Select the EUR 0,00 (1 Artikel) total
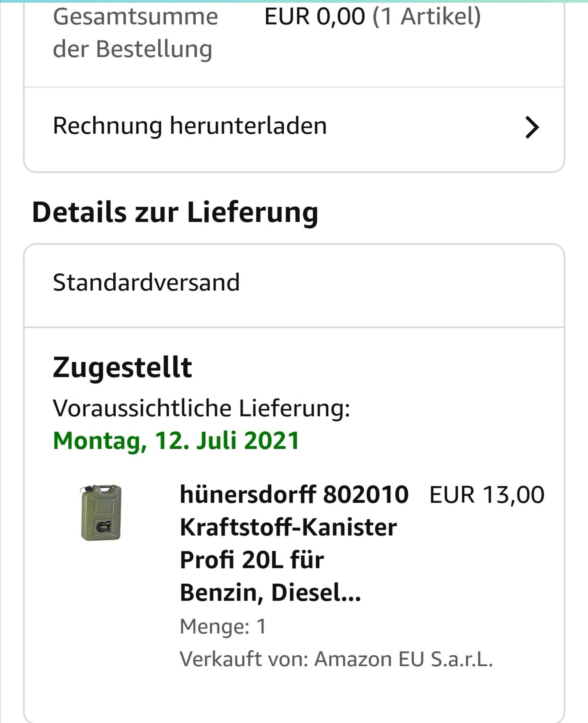This screenshot has height=723, width=588. pos(373,17)
